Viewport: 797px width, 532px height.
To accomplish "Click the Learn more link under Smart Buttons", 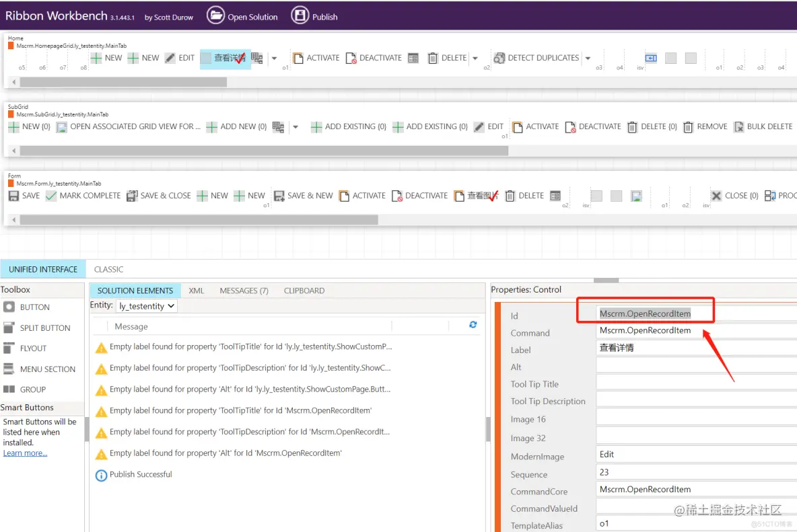I will tap(24, 453).
